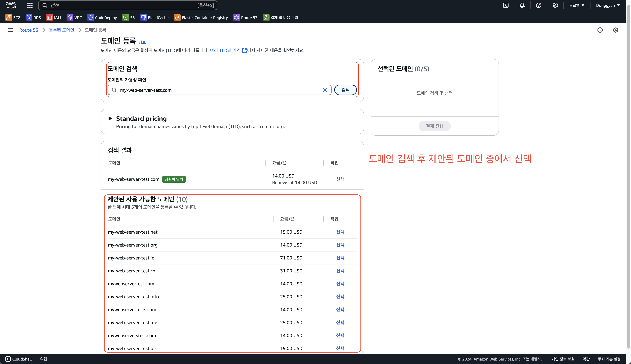Expand the Standard pricing section
The width and height of the screenshot is (631, 364).
[110, 118]
